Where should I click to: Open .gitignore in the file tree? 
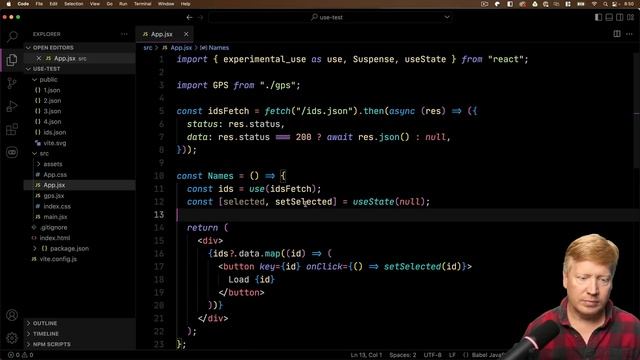(x=53, y=227)
